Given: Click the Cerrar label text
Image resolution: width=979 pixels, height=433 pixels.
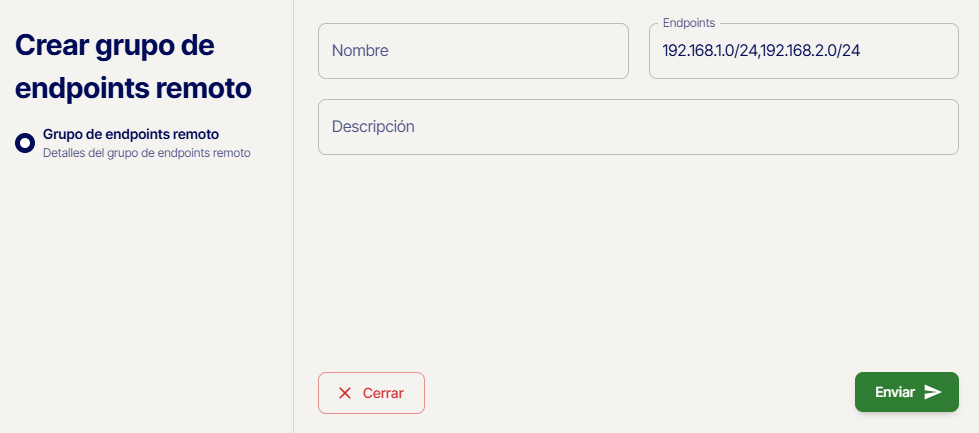Looking at the screenshot, I should (x=383, y=393).
